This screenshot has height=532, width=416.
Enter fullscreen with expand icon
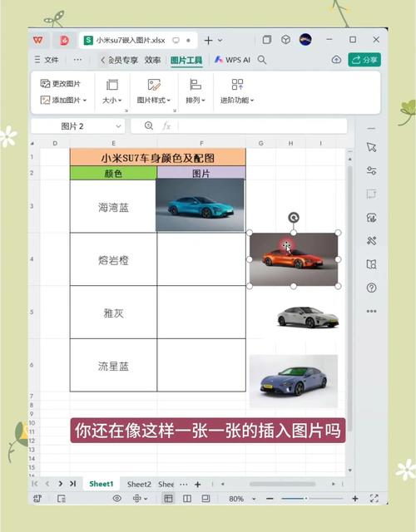[x=374, y=498]
